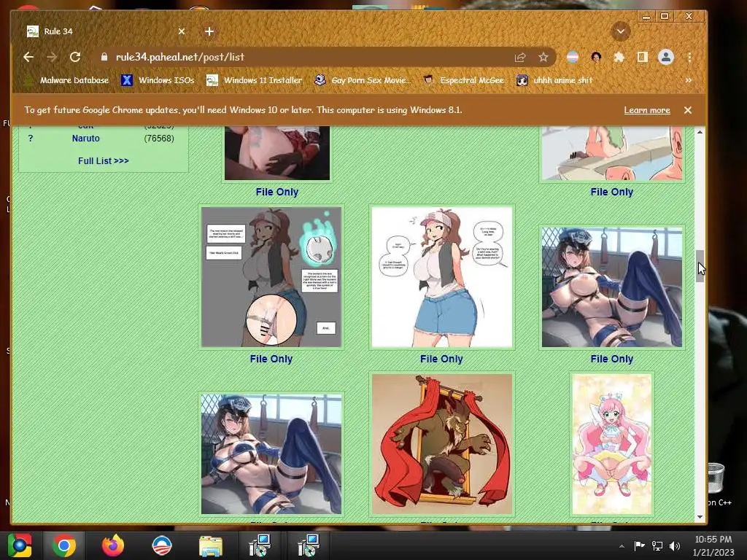
Task: Open File Explorer from the taskbar
Action: pos(211,546)
